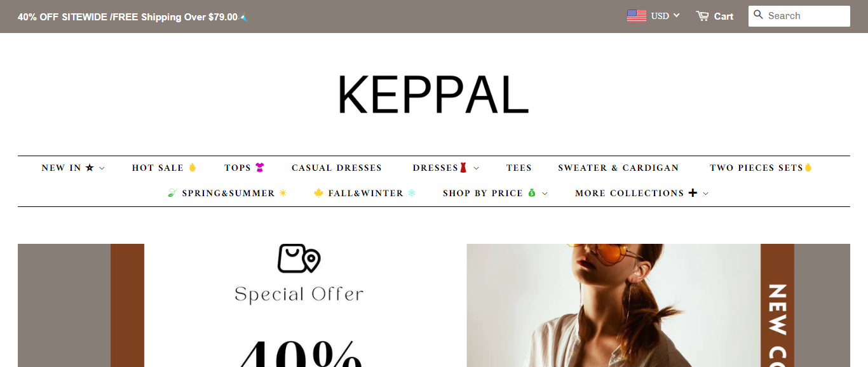Open the Sweater & Cardigan category

point(618,168)
